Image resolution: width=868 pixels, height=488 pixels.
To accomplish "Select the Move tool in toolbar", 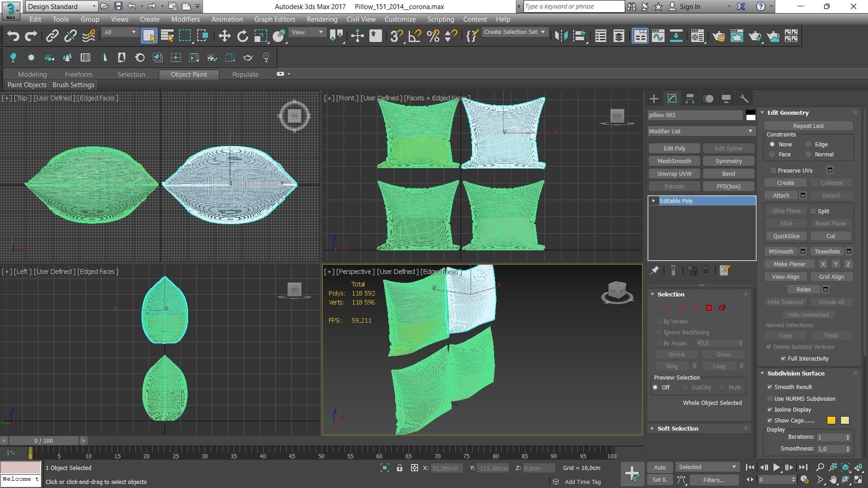I will tap(224, 36).
